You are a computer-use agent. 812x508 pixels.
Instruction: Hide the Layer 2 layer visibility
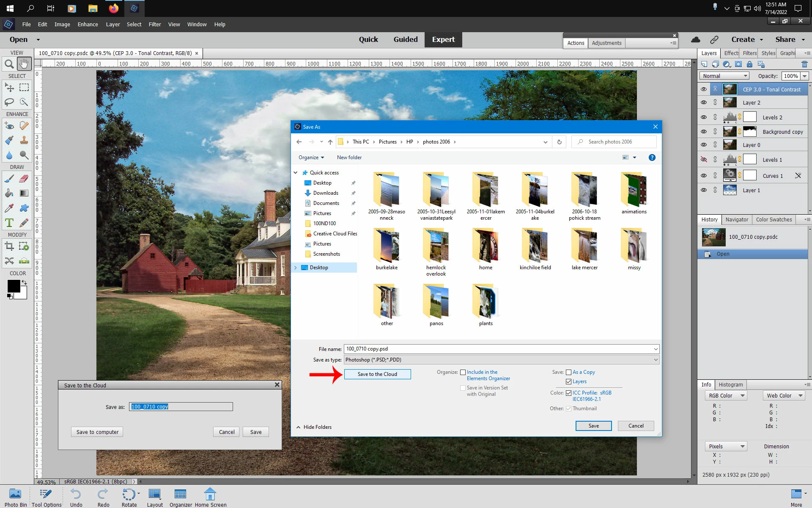tap(704, 102)
